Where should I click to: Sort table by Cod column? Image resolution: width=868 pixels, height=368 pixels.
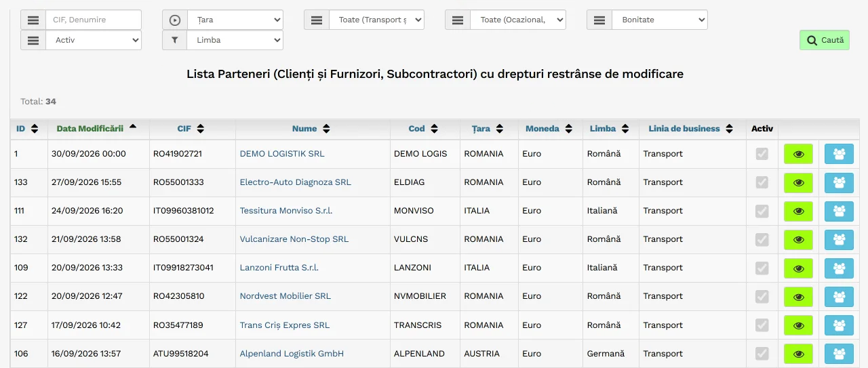[424, 129]
